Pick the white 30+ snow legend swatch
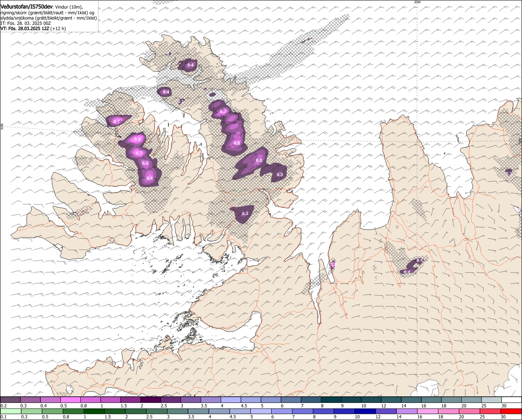 512,400
